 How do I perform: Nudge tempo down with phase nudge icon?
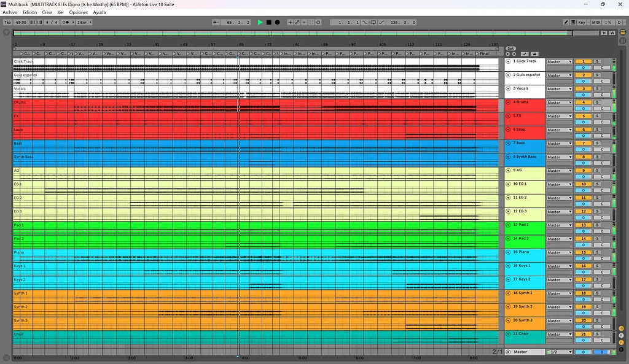coord(33,23)
